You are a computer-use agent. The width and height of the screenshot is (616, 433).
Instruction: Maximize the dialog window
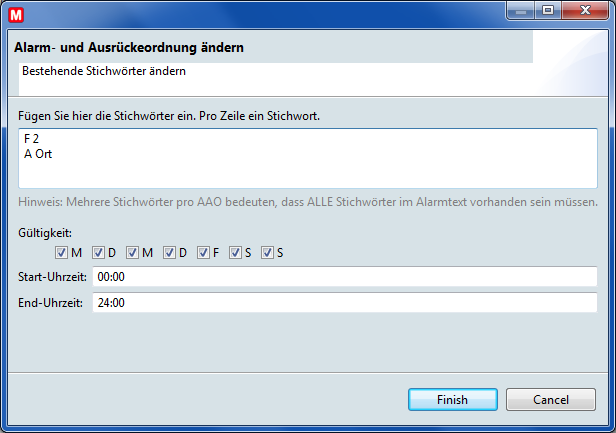547,11
